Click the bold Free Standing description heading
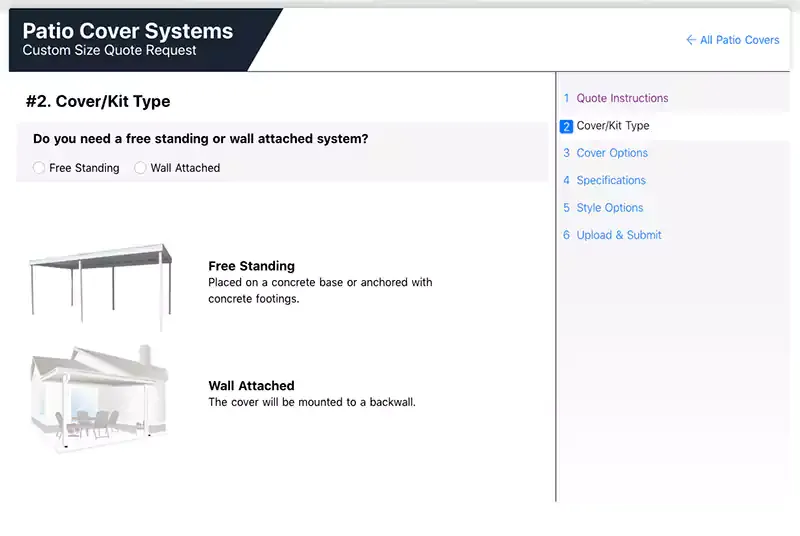This screenshot has width=800, height=536. click(x=251, y=266)
